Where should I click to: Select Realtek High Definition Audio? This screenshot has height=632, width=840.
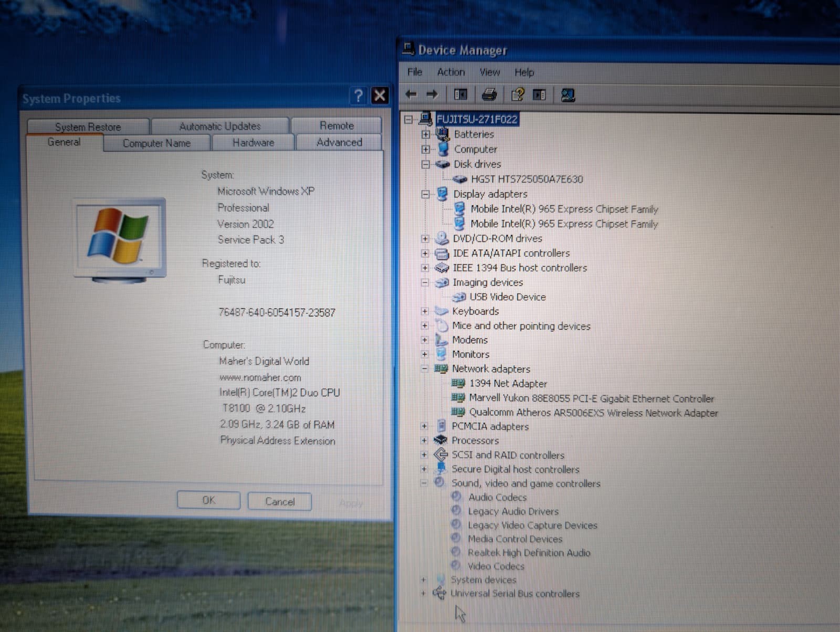(x=529, y=553)
